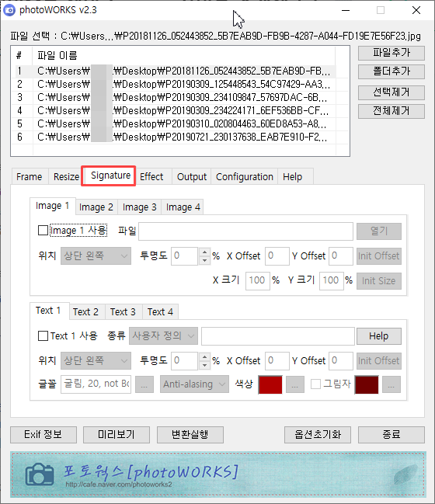Switch to the Resize tab
This screenshot has height=504, width=435.
[66, 177]
